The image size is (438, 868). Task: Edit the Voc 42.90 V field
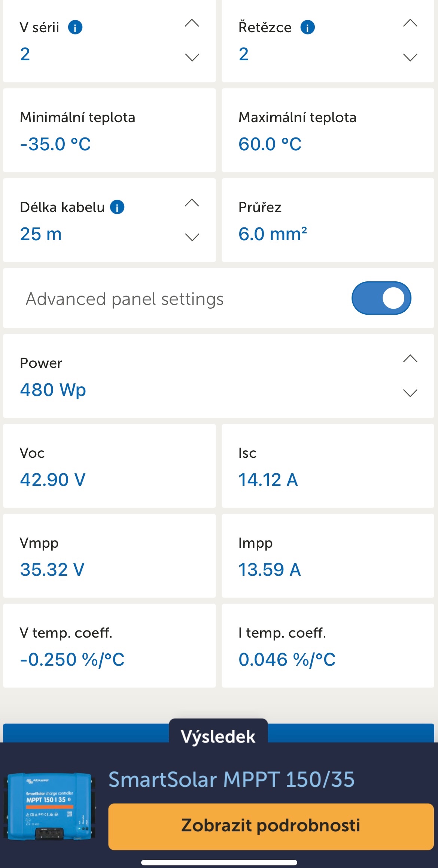(53, 480)
